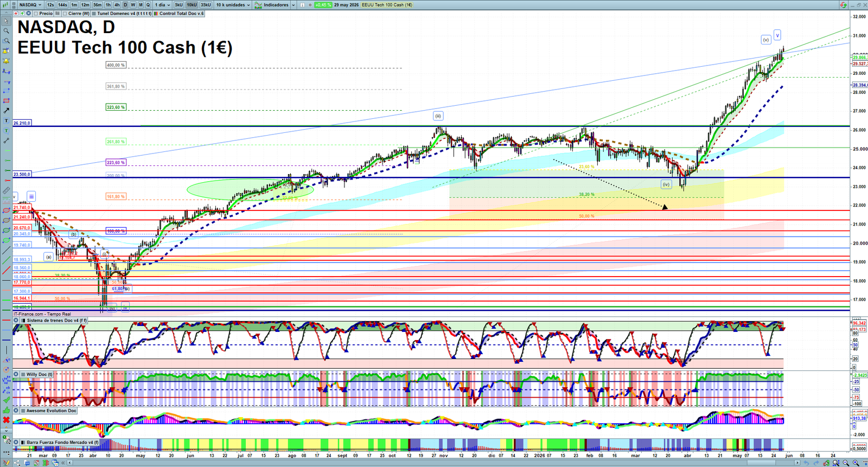Select the Q quarterly timeframe
The width and height of the screenshot is (868, 467).
[148, 5]
